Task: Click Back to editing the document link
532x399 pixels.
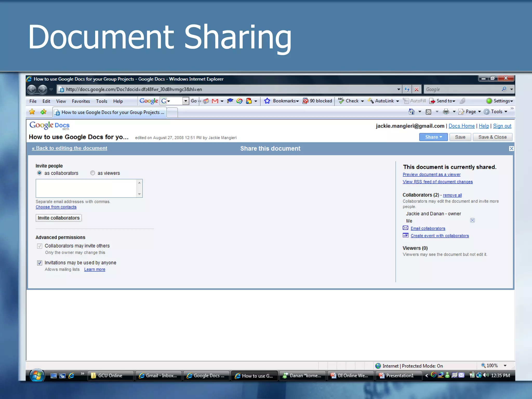Action: (x=69, y=148)
